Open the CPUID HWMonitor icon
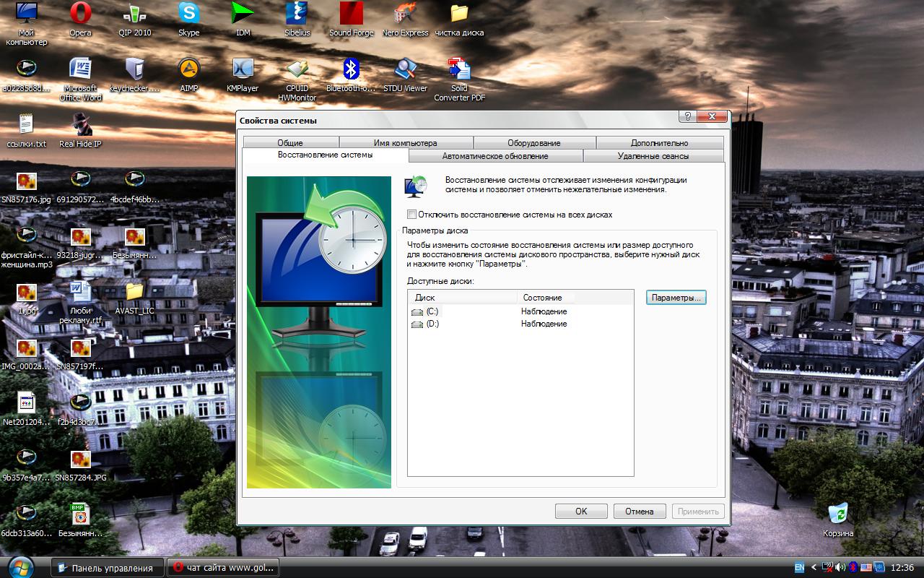This screenshot has width=924, height=578. pyautogui.click(x=297, y=69)
